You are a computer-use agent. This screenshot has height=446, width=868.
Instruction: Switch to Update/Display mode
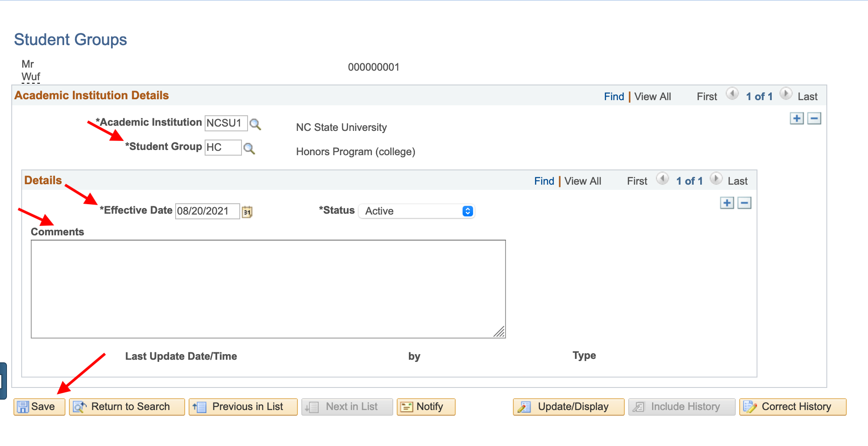coord(568,407)
